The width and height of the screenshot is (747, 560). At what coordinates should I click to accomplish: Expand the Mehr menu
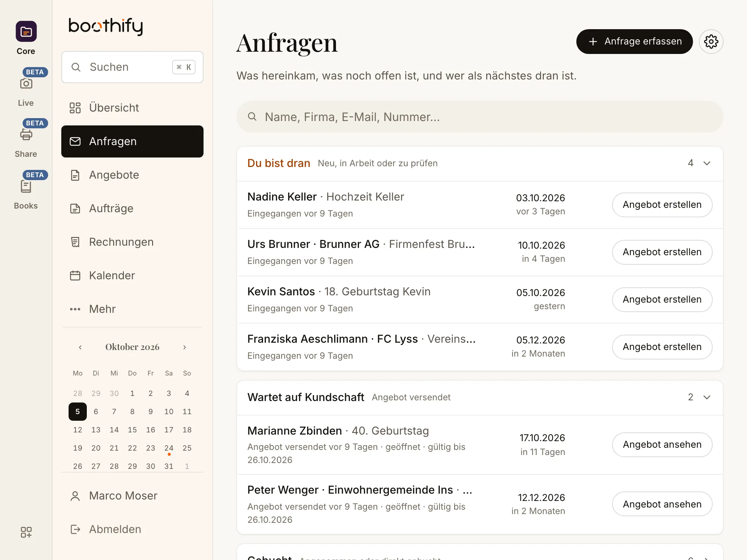132,309
